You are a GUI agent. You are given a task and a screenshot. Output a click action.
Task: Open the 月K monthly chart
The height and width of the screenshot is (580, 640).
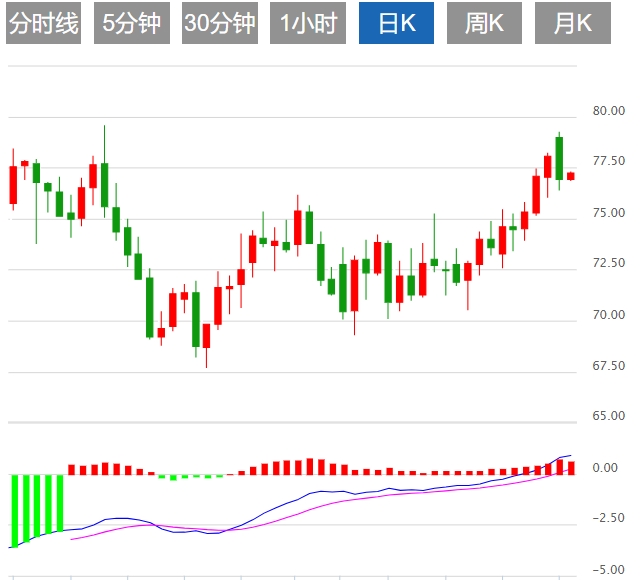573,24
